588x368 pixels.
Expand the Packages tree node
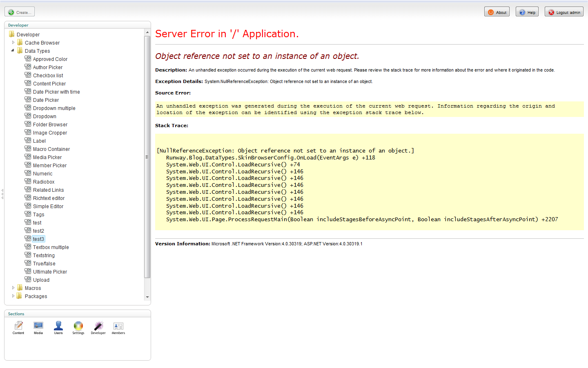pos(13,296)
